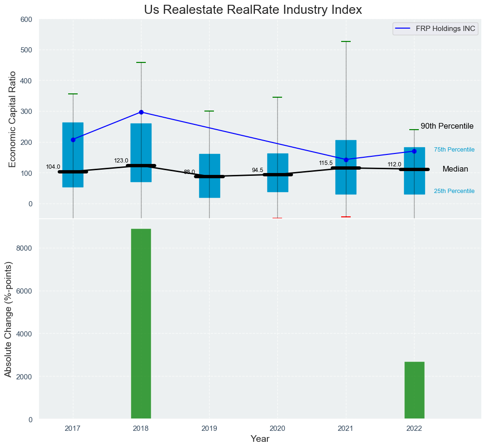
Task: Click the FRP Holdings INC legend entry
Action: coord(435,29)
